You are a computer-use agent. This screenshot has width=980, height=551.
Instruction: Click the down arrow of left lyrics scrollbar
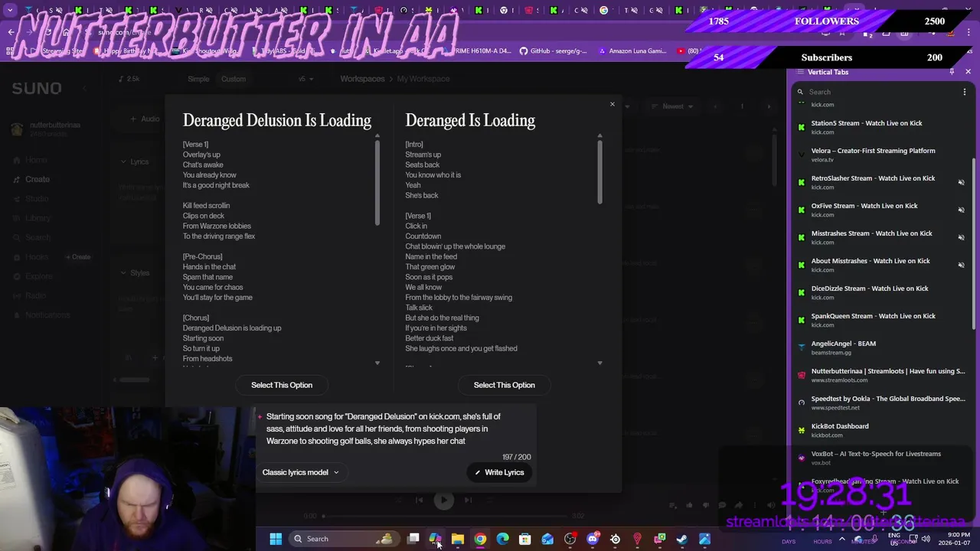(x=377, y=363)
